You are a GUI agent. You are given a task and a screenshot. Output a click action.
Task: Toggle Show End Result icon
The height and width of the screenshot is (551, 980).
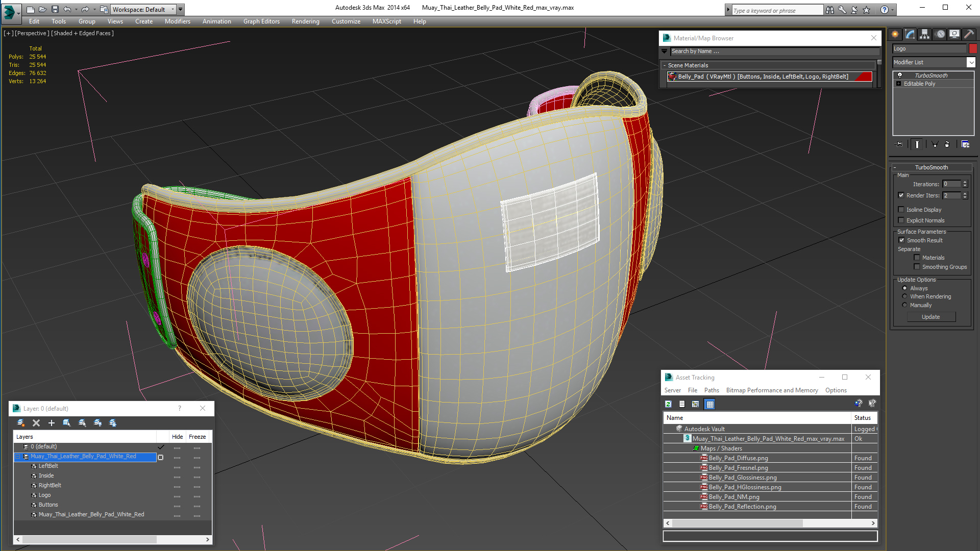point(917,144)
